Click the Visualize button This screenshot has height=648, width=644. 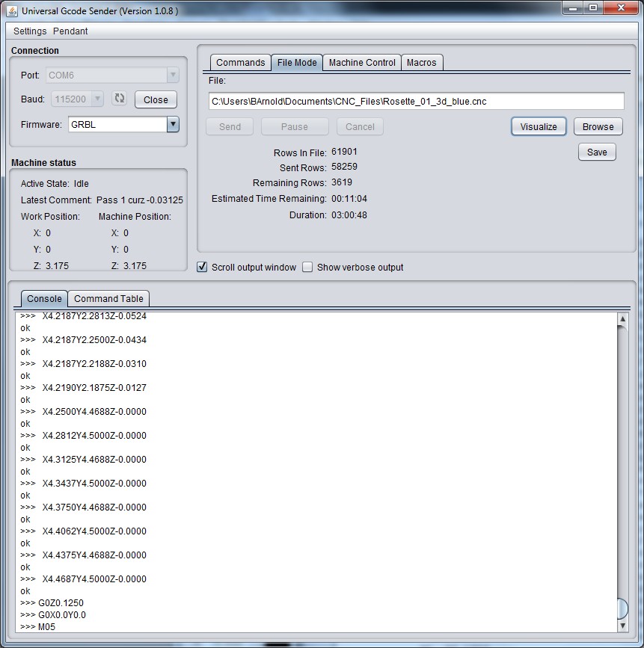tap(539, 127)
